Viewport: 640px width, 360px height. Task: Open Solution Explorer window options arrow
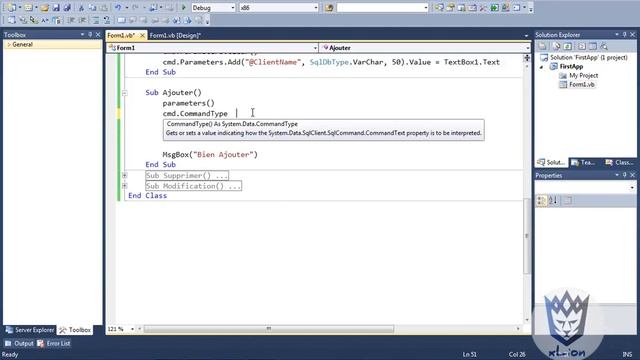pyautogui.click(x=617, y=35)
